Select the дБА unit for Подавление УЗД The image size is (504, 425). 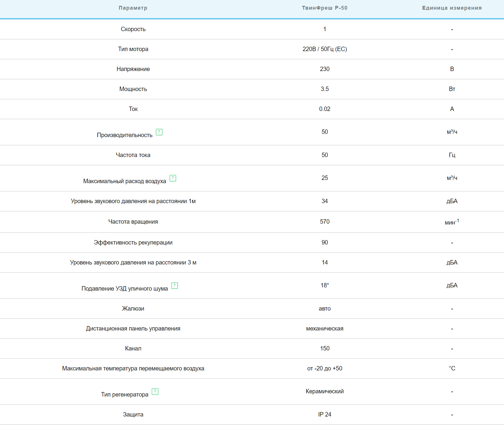pos(452,285)
